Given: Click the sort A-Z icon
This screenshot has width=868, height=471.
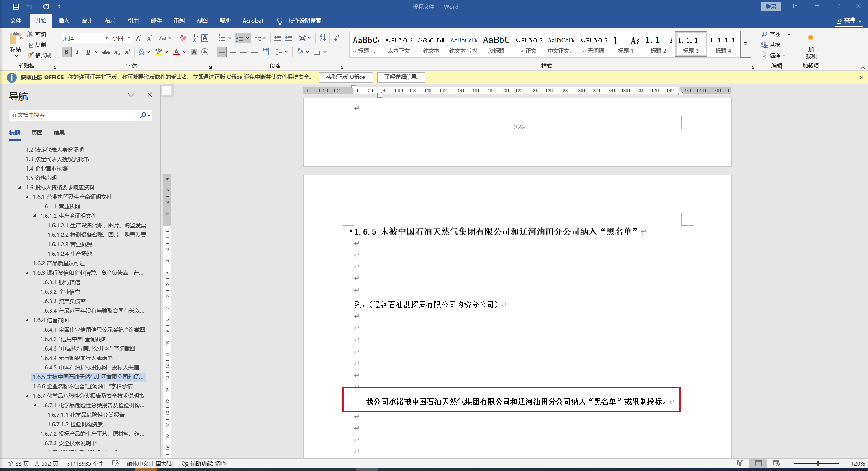Looking at the screenshot, I should click(322, 38).
